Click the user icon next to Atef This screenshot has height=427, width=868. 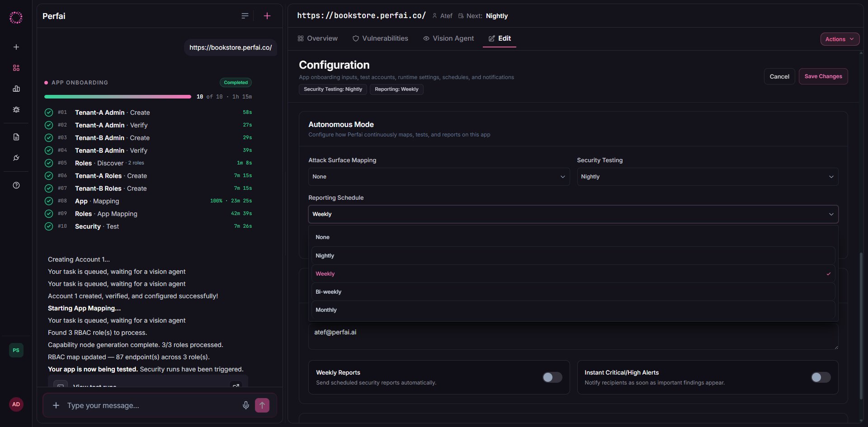pos(434,16)
